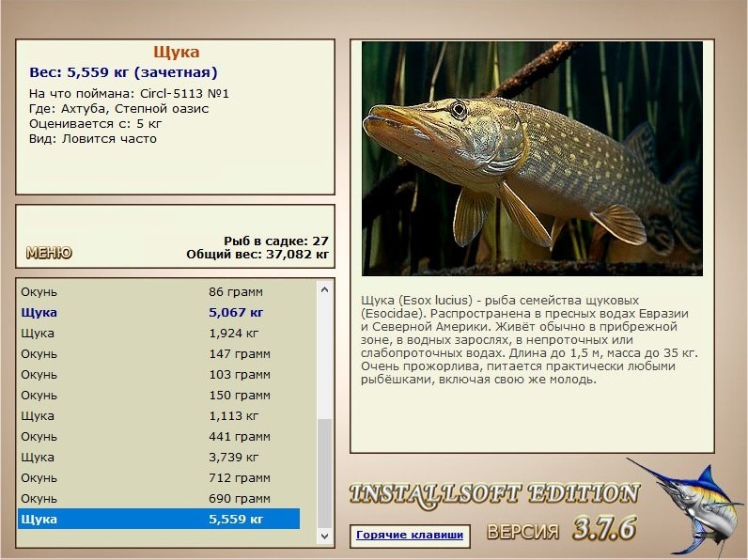Click the Где: Ахтуба, Степной оазис line

[x=118, y=109]
